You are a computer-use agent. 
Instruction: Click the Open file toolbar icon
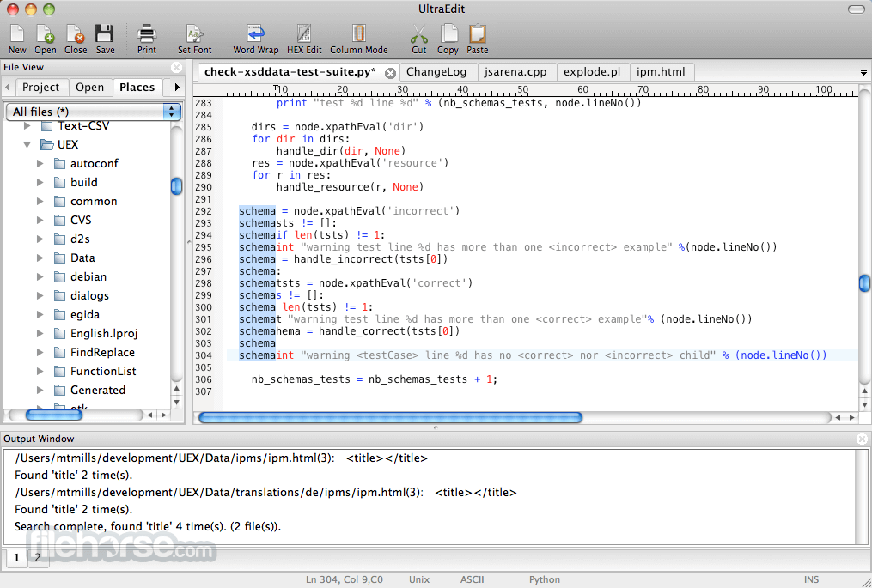click(x=45, y=39)
